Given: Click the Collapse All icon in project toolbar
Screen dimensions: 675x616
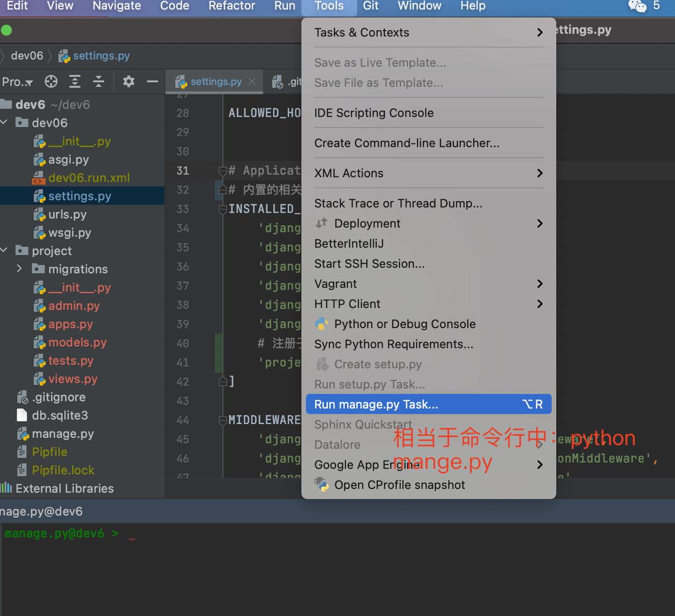Looking at the screenshot, I should [99, 82].
